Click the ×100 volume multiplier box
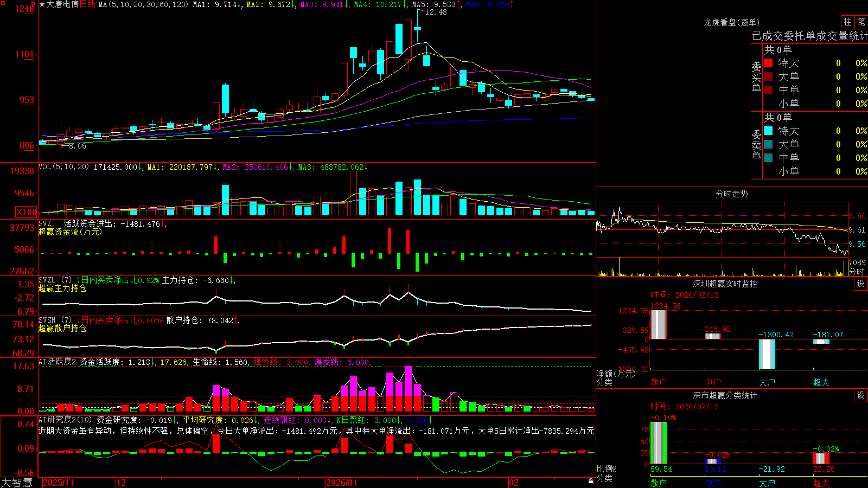Screen dimensions: 868x488 (x=27, y=213)
